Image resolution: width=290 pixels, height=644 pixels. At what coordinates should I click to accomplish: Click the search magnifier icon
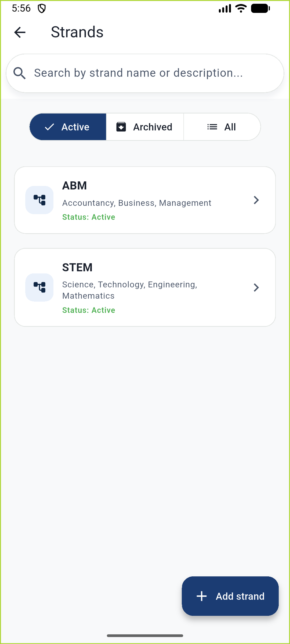20,73
